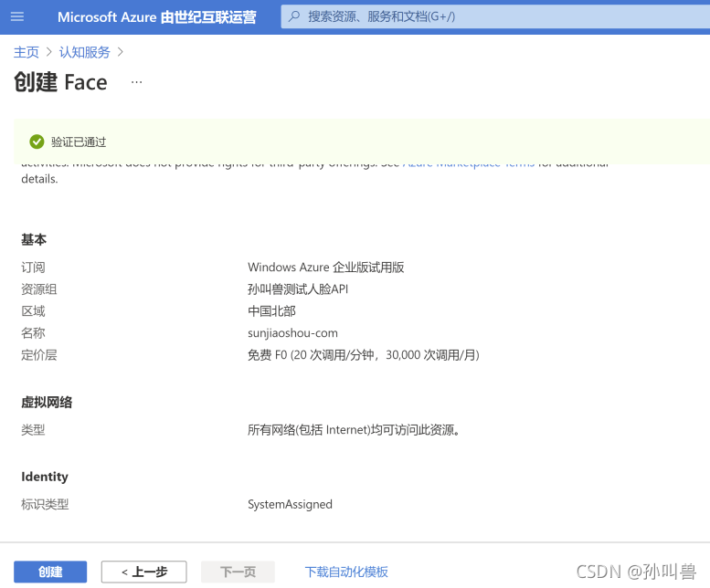The image size is (710, 588).
Task: Click the search magnifier icon
Action: pos(294,16)
